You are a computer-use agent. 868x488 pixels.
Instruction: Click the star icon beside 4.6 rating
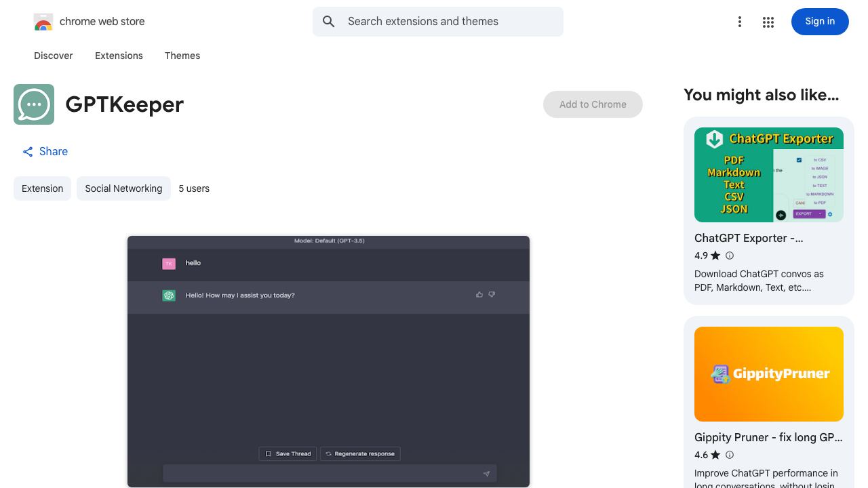(x=715, y=455)
